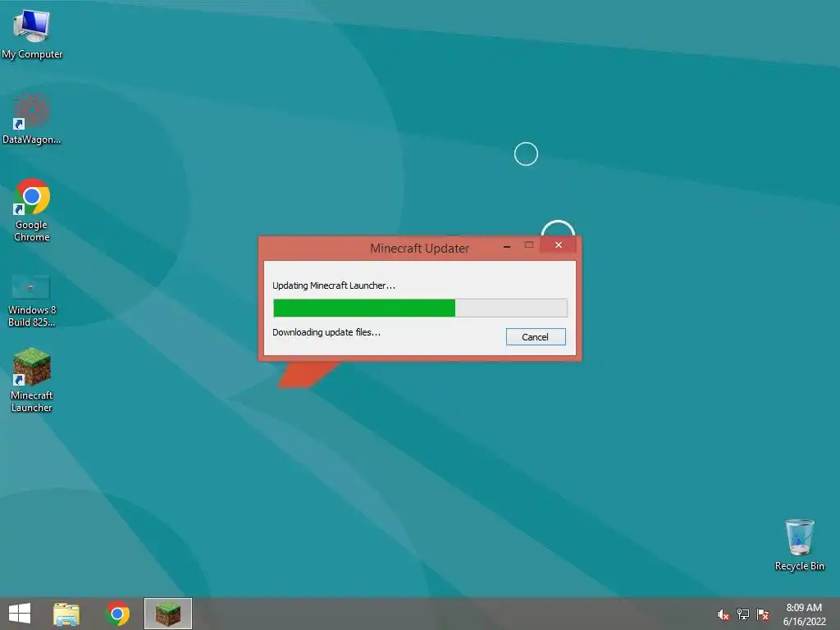Select the DataWagon desktop shortcut
840x630 pixels.
[32, 120]
